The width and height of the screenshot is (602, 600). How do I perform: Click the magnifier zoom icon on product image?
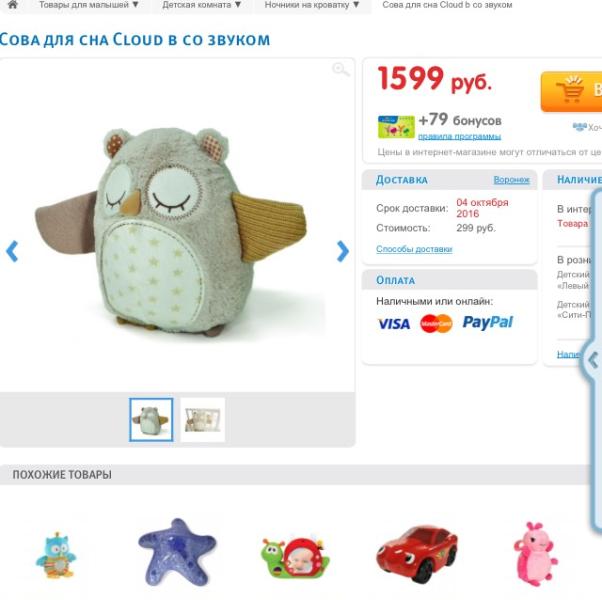tap(341, 70)
